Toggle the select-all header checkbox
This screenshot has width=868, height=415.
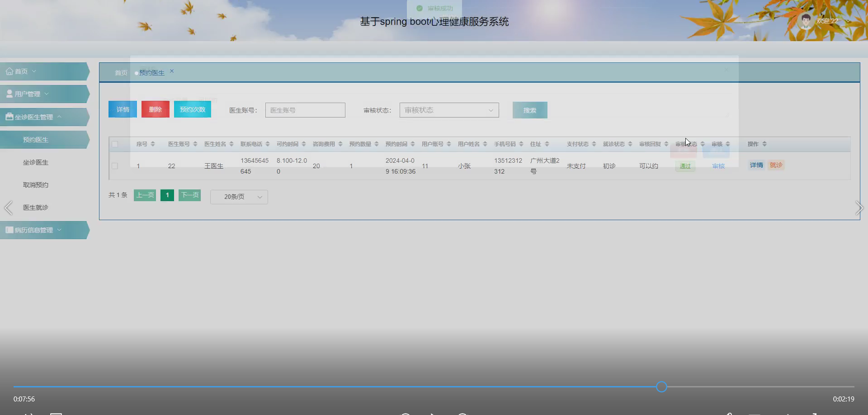click(115, 144)
